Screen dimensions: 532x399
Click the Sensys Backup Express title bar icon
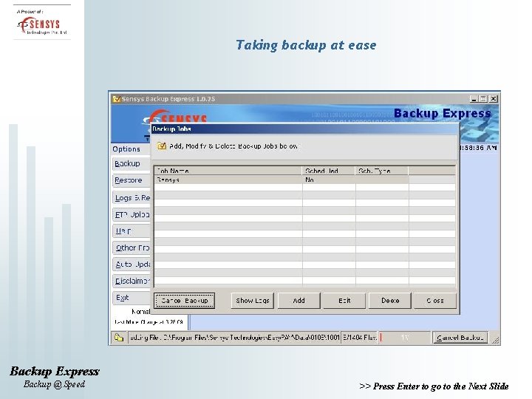click(117, 99)
